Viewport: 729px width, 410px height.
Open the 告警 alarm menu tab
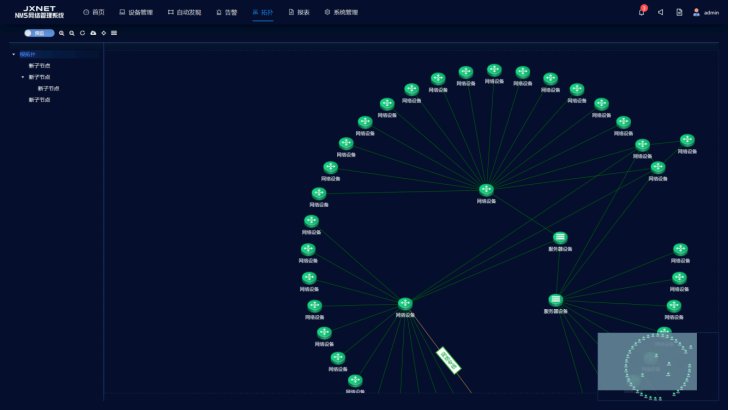coord(227,12)
